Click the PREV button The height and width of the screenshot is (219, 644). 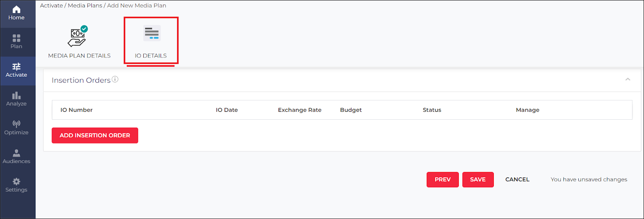coord(443,180)
